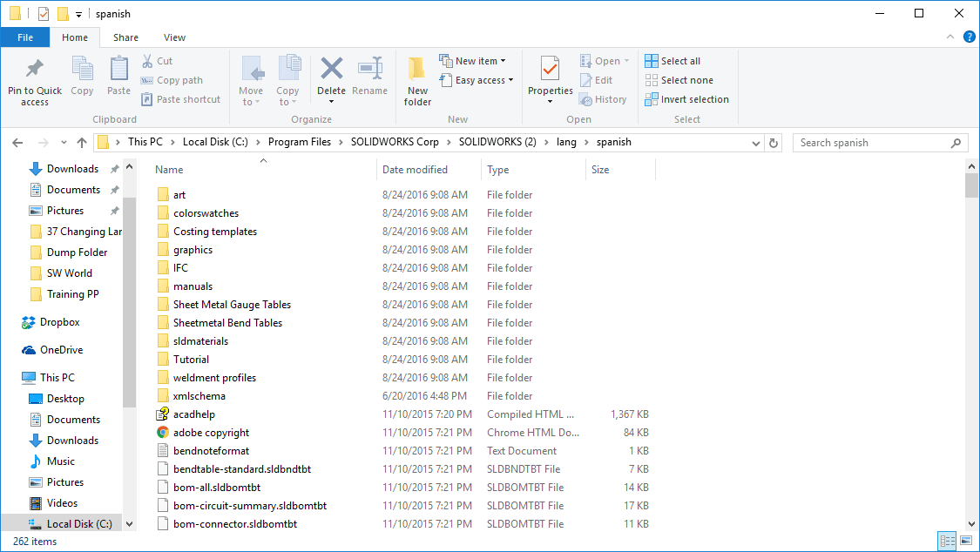Open Copy to dropdown
Image resolution: width=980 pixels, height=552 pixels.
tap(288, 81)
